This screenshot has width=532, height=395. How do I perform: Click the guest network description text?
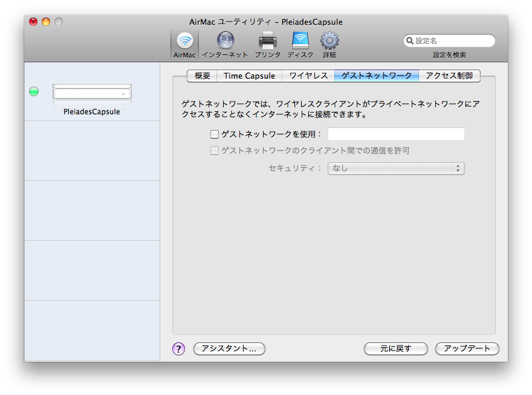click(331, 109)
